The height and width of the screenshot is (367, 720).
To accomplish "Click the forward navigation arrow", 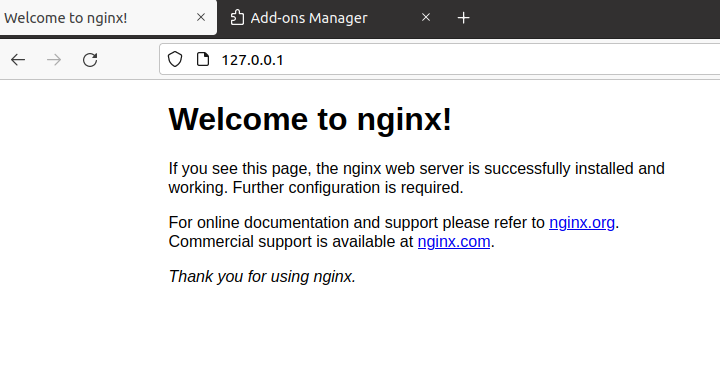I will 54,60.
